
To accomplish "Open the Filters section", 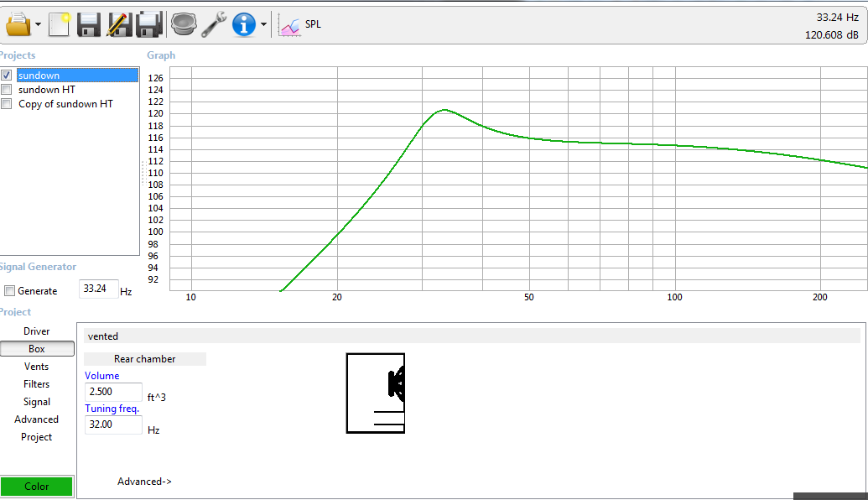I will coord(37,384).
